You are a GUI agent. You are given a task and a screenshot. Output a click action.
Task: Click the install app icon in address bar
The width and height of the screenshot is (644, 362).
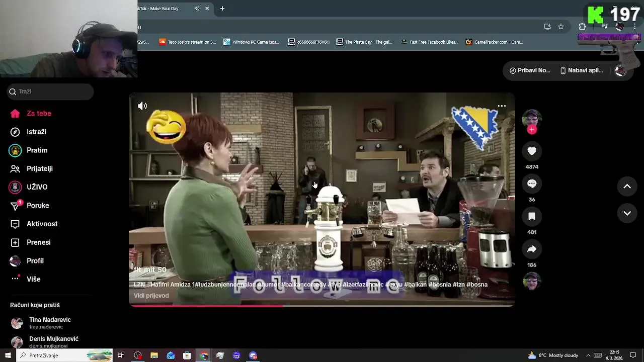(x=547, y=27)
